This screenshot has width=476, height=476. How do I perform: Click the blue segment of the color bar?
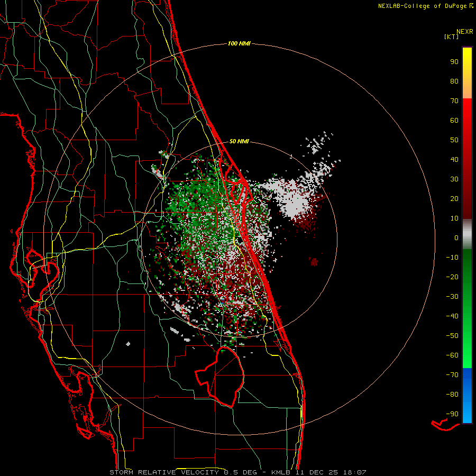click(x=467, y=396)
